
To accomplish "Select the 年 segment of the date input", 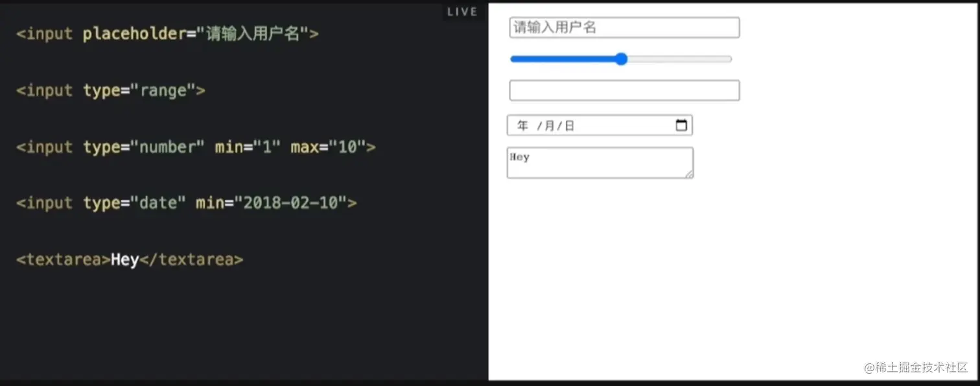I will 522,125.
